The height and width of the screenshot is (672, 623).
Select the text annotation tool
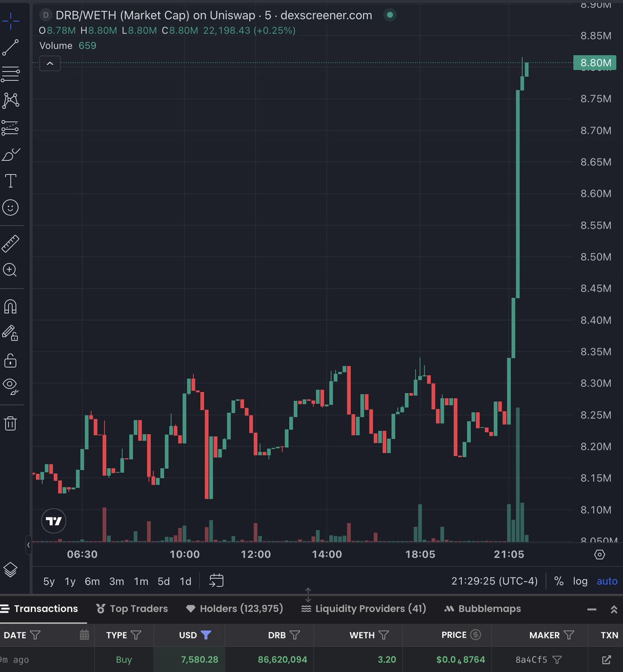(10, 181)
